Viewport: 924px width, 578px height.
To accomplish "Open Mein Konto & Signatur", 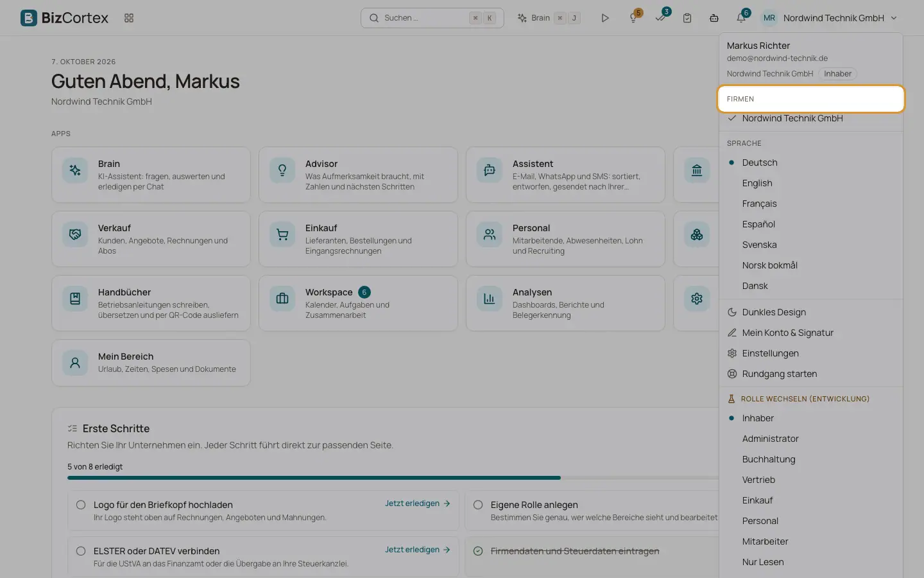I will click(811, 333).
